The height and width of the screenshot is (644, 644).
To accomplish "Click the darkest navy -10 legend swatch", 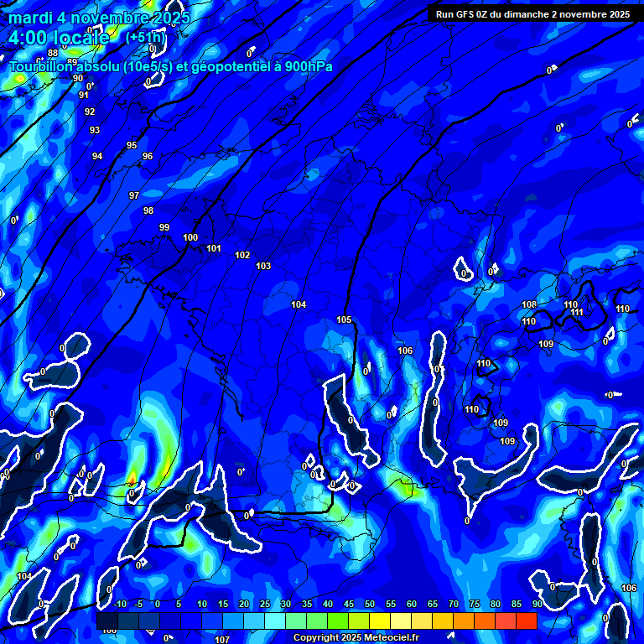I will point(108,621).
